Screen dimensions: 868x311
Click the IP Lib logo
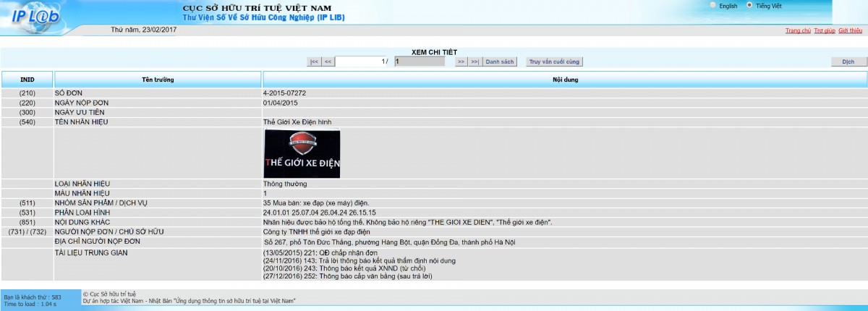point(36,17)
